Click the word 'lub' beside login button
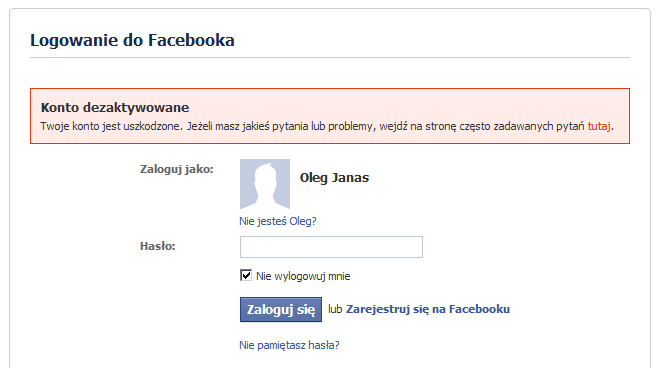The width and height of the screenshot is (659, 368). [335, 309]
